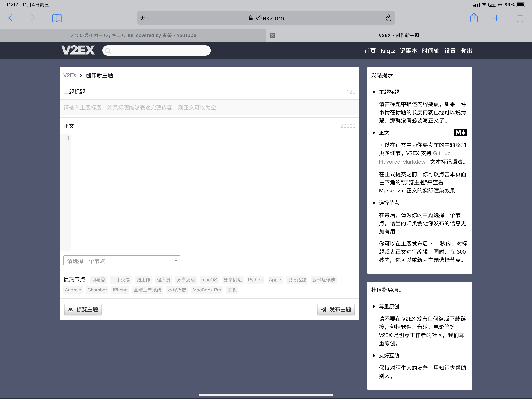The width and height of the screenshot is (532, 399).
Task: Tap the Safari back arrow
Action: tap(10, 18)
